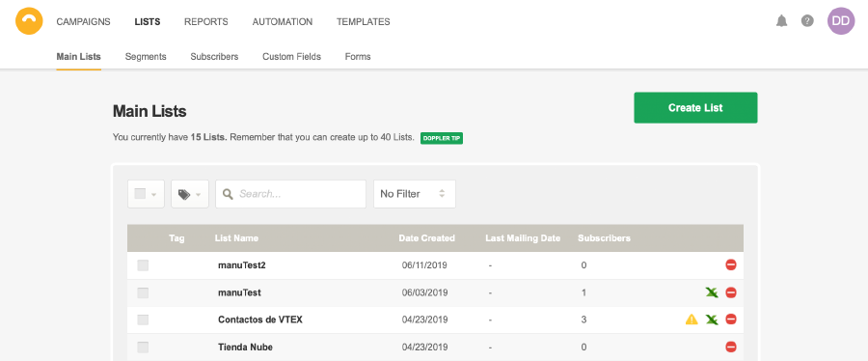
Task: Sort by List Name column header
Action: pyautogui.click(x=236, y=238)
